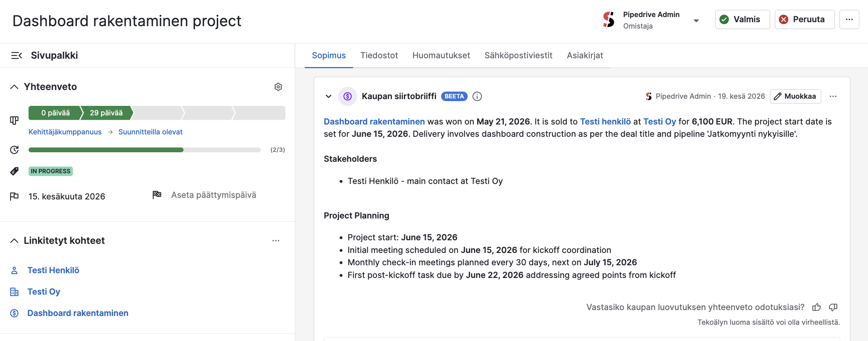This screenshot has width=868, height=341.
Task: Open the Asiakirjat tab
Action: coord(585,56)
